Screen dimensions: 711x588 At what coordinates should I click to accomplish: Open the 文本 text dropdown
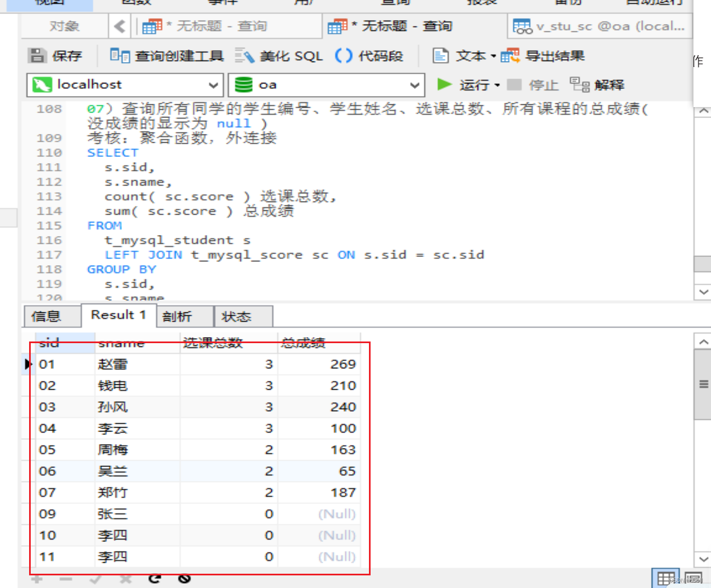(x=464, y=55)
